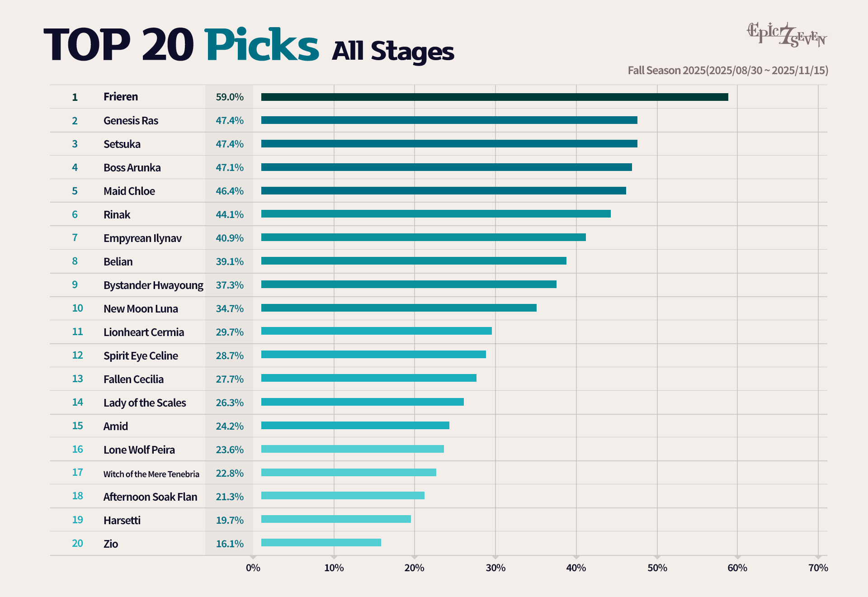Screen dimensions: 868x597
Task: Click the Lionheart Cermia hero name
Action: coord(143,332)
